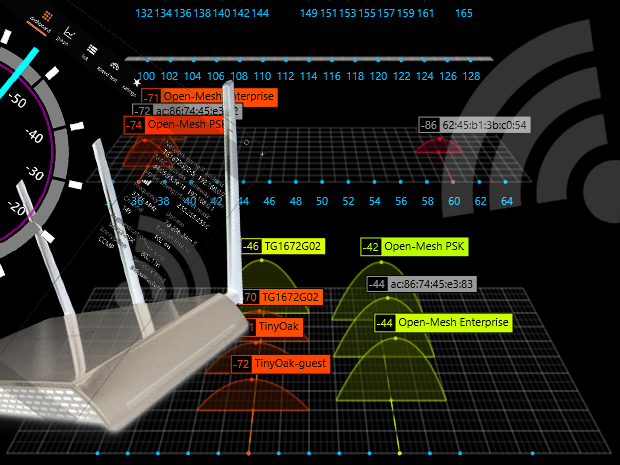Screen dimensions: 620x465
Task: Click channel 165 on the top axis
Action: click(464, 14)
